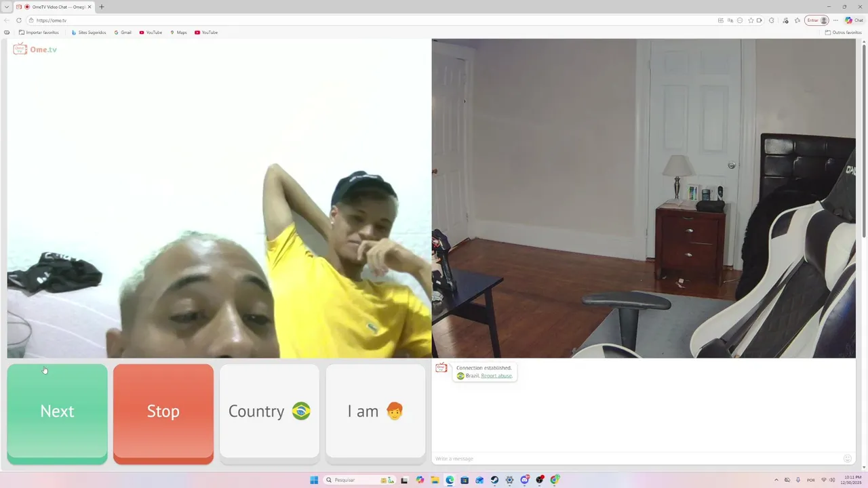Viewport: 868px width, 488px height.
Task: Open the Outros favoritos folder
Action: [x=843, y=33]
